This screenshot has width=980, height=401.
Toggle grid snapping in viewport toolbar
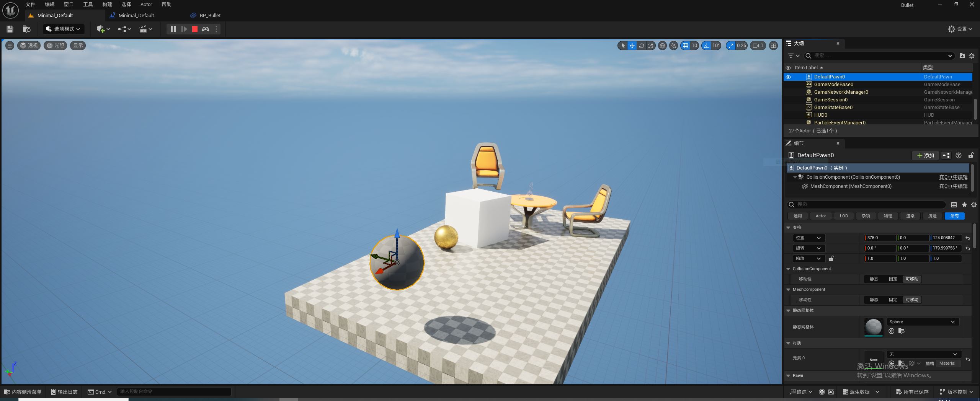click(x=685, y=46)
